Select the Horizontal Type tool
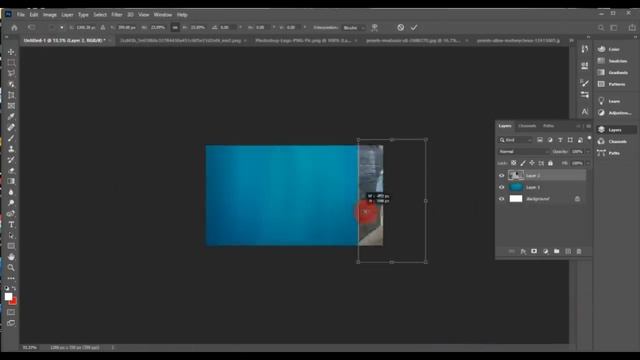 [x=11, y=224]
